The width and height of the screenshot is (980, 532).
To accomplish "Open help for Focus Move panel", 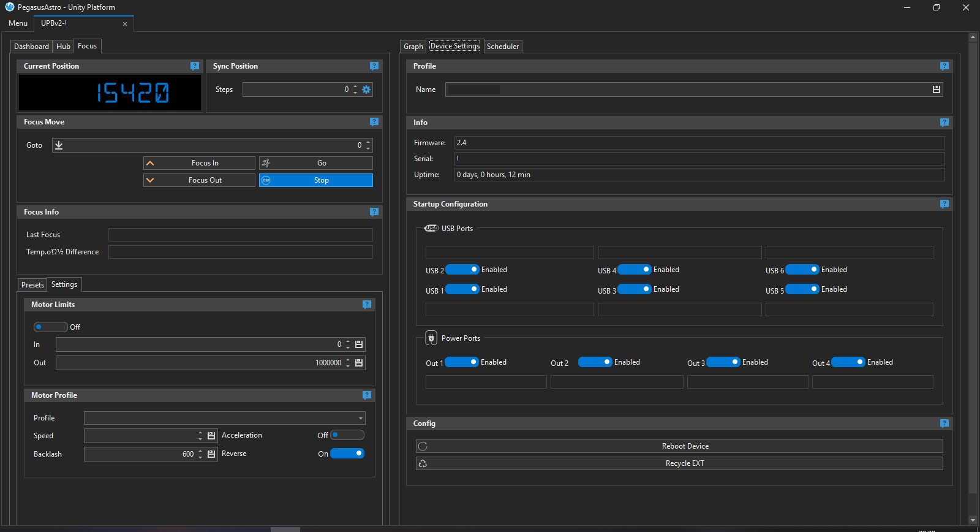I will tap(374, 122).
